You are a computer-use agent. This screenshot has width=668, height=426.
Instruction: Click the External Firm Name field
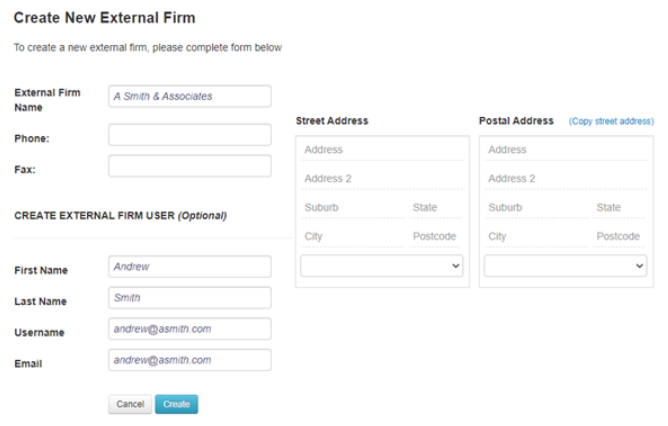click(189, 96)
